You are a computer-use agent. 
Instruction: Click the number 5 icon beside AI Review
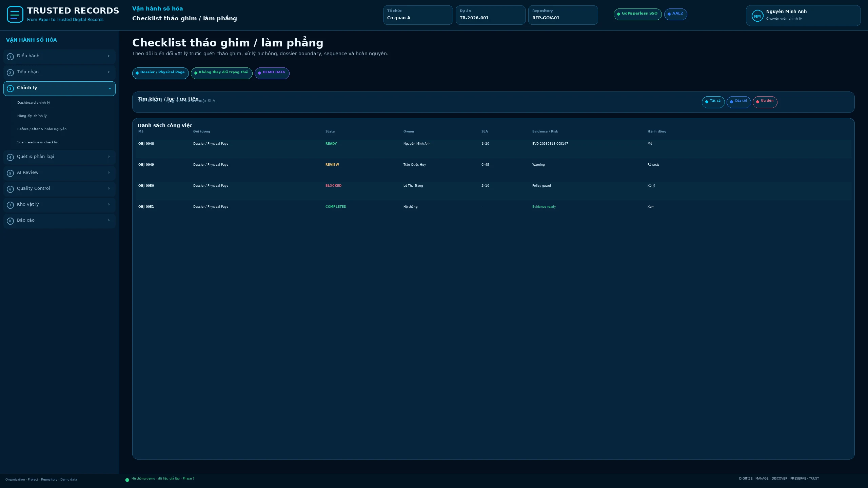click(10, 173)
